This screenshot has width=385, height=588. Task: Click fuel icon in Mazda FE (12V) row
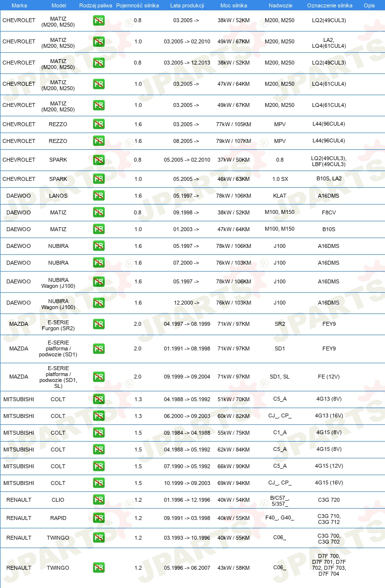pyautogui.click(x=99, y=377)
